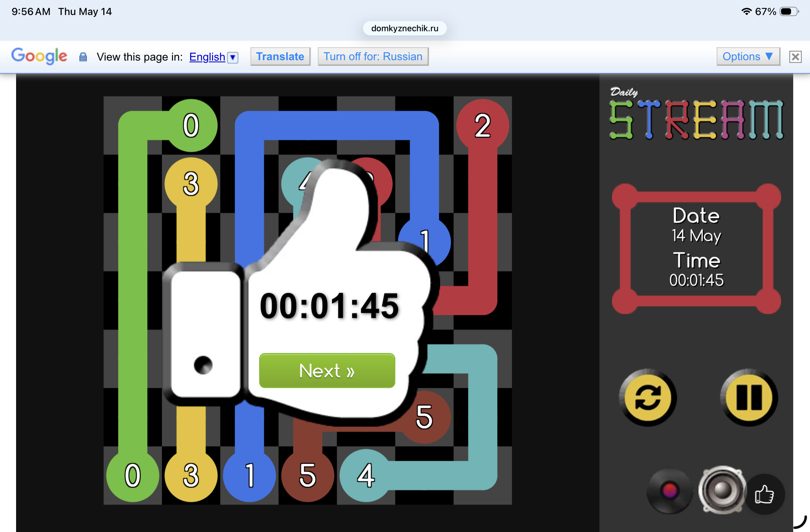
Task: Tap the domkyznechik.ru address pill
Action: pos(405,28)
